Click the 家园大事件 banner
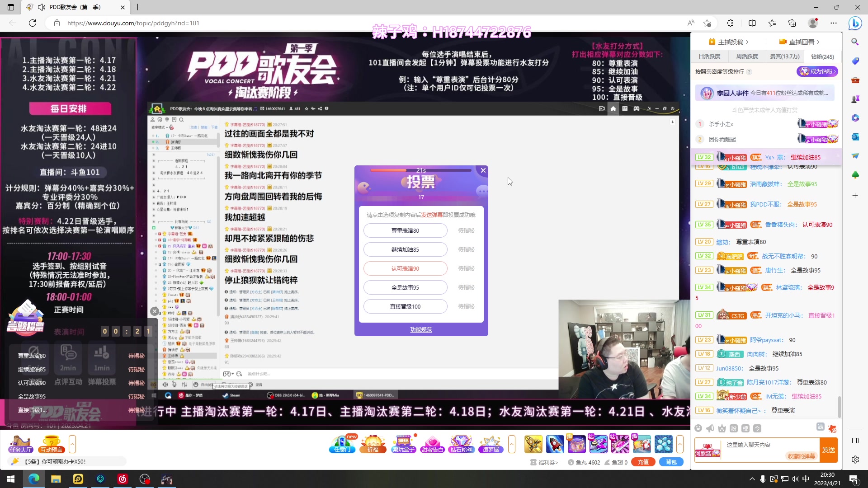 coord(765,93)
